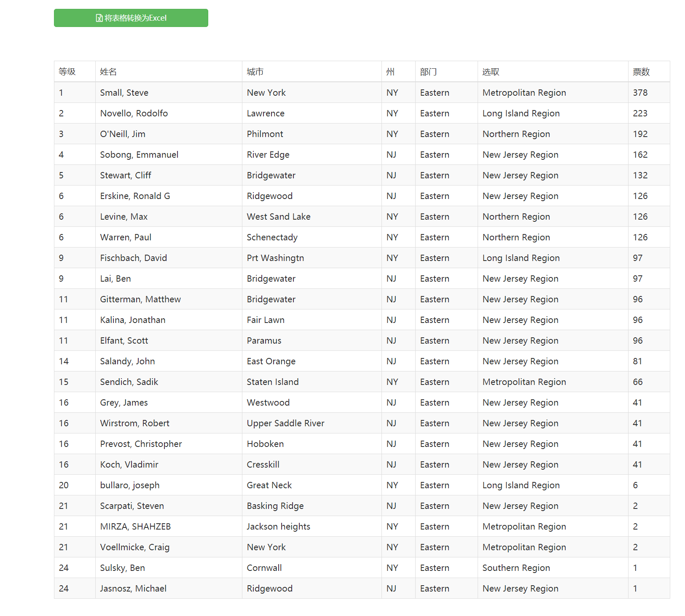
Task: Select the name Novello, Rodolfo
Action: (x=134, y=113)
